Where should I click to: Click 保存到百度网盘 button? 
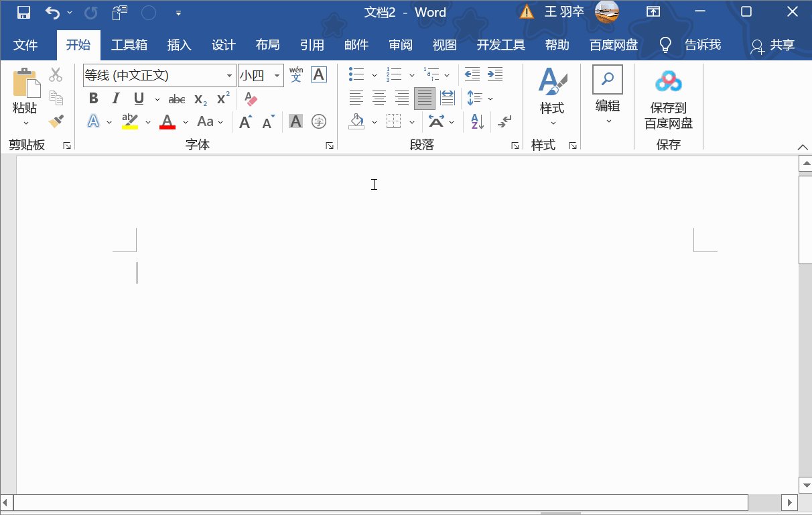point(668,101)
